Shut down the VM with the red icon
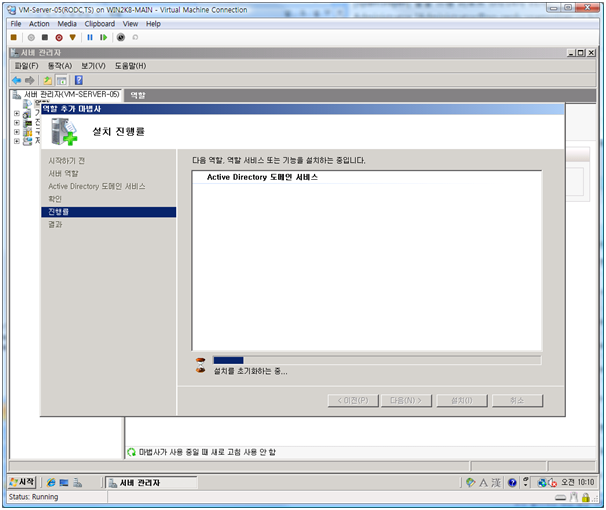This screenshot has height=510, width=606. (59, 37)
